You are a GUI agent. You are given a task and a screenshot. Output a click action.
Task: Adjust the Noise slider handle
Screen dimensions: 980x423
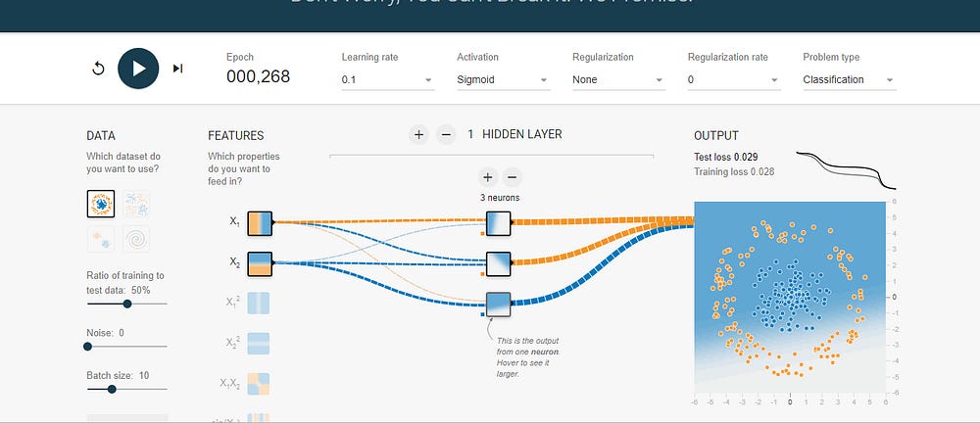pos(87,347)
